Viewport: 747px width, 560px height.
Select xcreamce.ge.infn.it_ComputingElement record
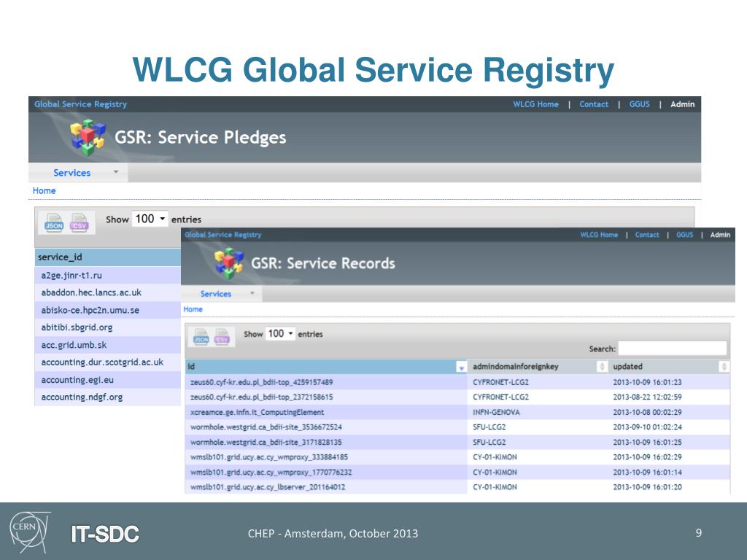457,412
